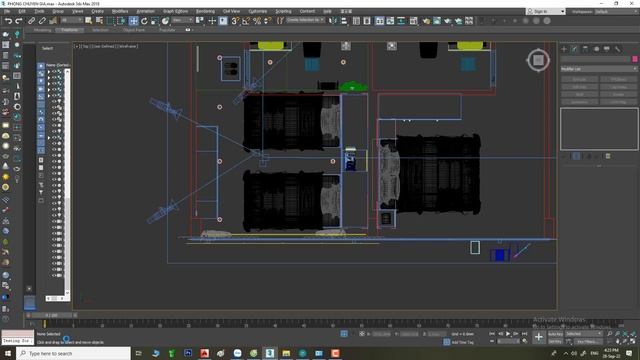Go to the start frame
Image resolution: width=640 pixels, height=360 pixels.
[492, 334]
